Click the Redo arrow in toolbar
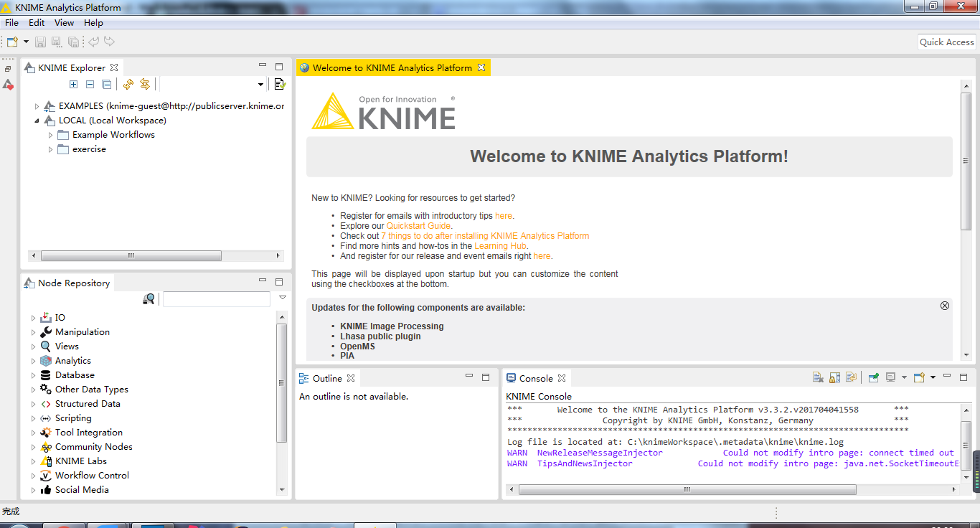 (109, 42)
